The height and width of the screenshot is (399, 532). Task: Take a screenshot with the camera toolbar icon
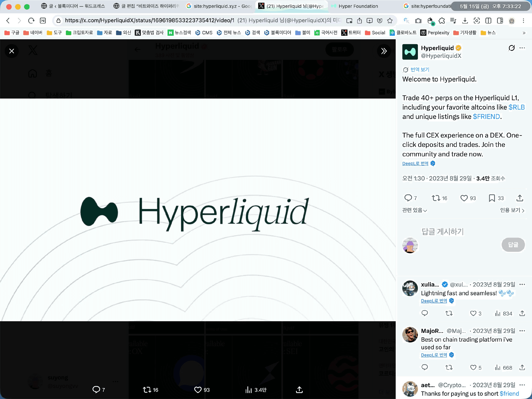coord(418,21)
